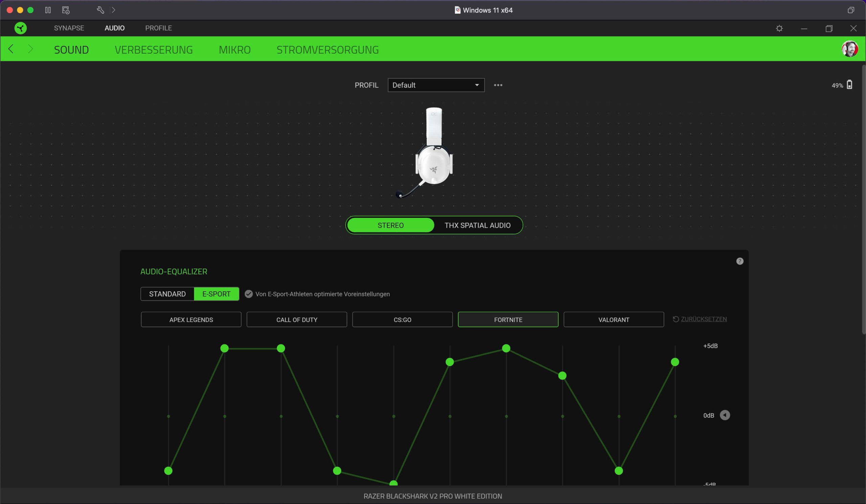This screenshot has height=504, width=866.
Task: Click the Razer logo icon
Action: pyautogui.click(x=21, y=28)
